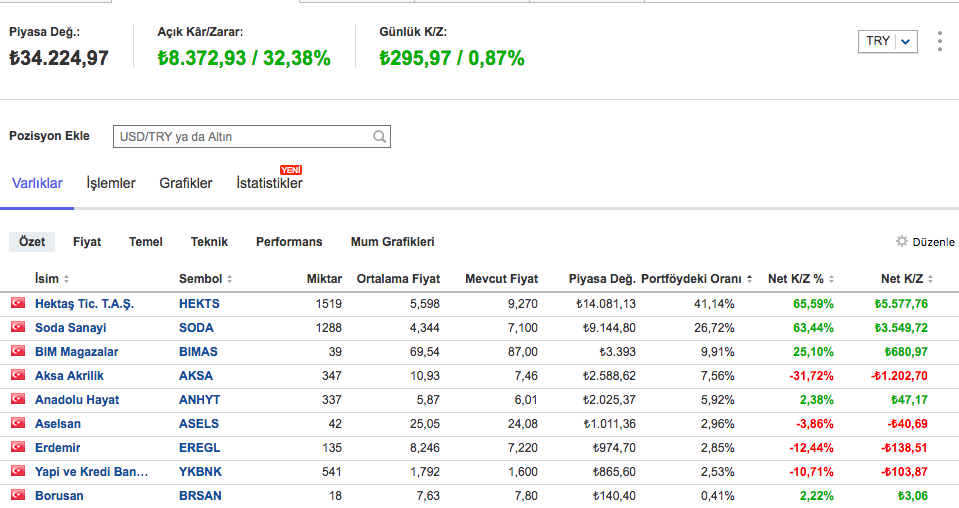
Task: Sort by Net K/Z column
Action: click(x=906, y=279)
